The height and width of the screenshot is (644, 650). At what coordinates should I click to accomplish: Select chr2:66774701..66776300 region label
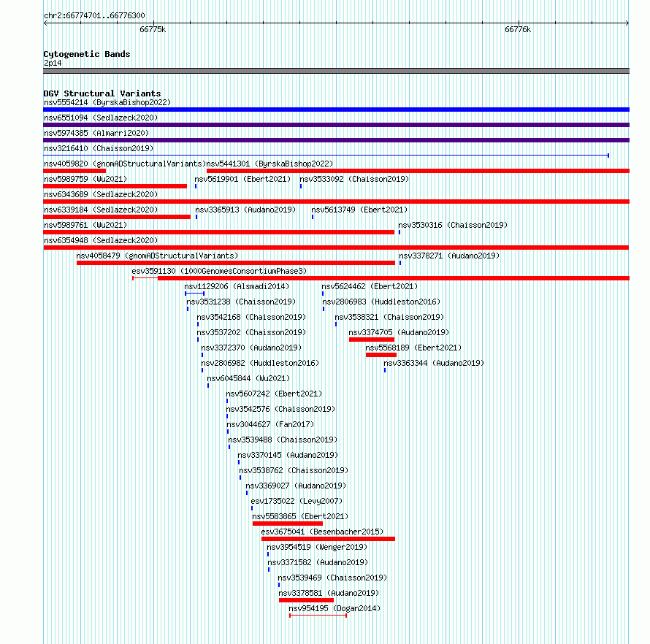pos(94,15)
